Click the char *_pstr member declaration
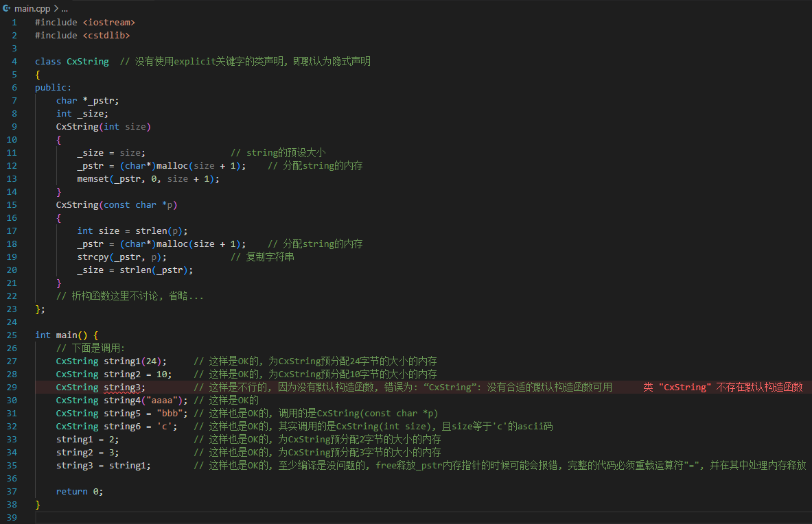Screen dimensions: 812x524 click(x=88, y=100)
